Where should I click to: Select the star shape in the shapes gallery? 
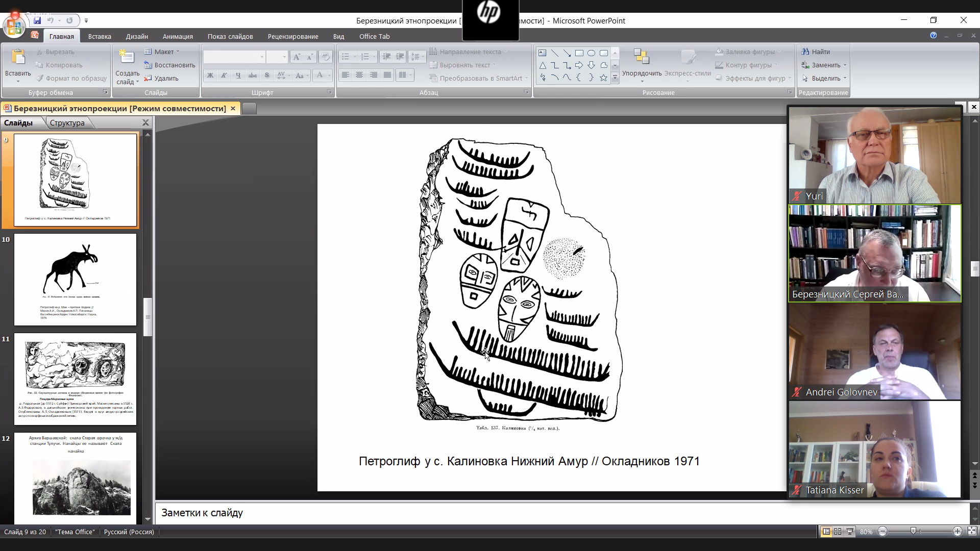603,78
